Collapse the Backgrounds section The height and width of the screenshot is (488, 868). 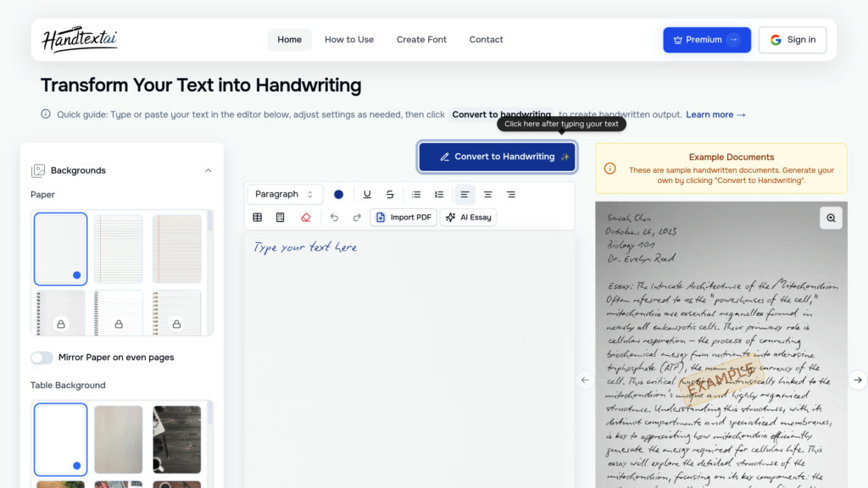click(209, 170)
